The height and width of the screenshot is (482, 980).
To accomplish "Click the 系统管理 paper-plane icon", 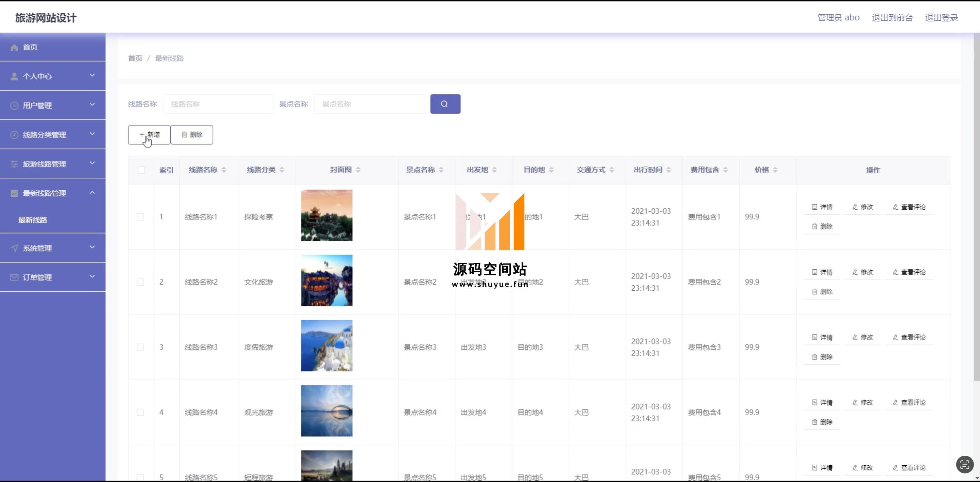I will 14,248.
